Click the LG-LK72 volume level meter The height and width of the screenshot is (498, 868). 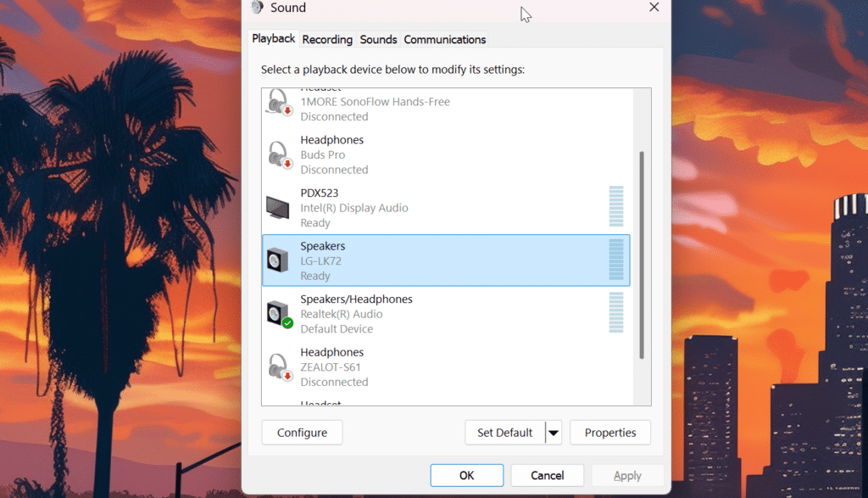point(616,260)
